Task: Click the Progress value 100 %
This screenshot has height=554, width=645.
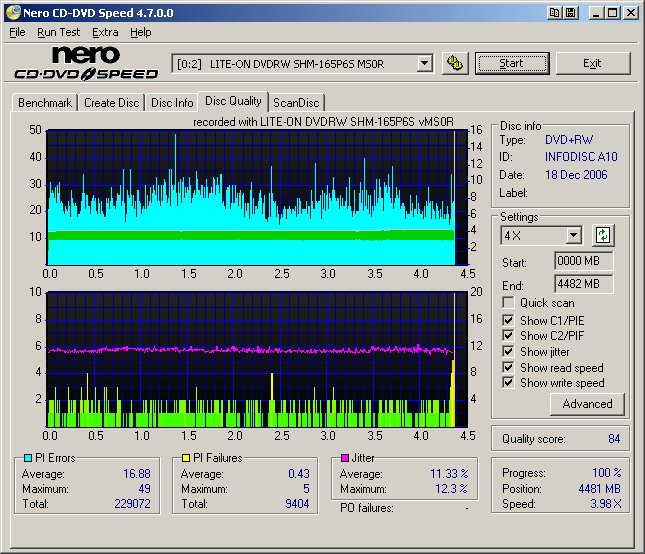Action: [x=607, y=473]
